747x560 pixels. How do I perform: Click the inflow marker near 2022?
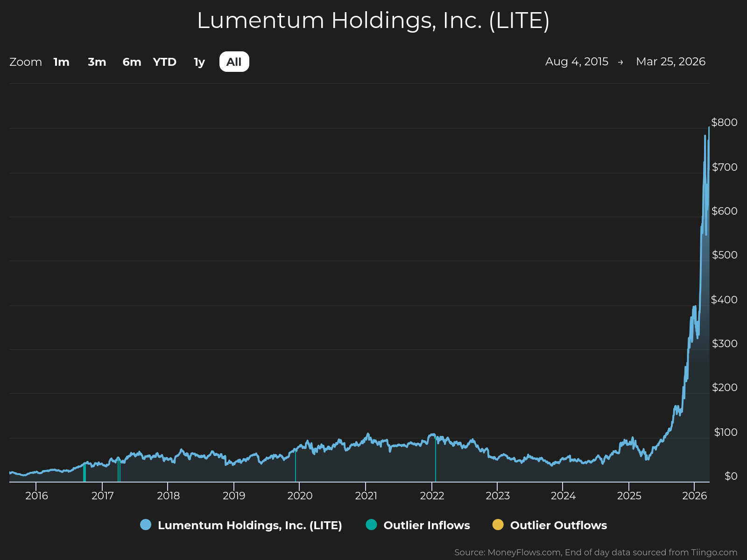coord(436,460)
